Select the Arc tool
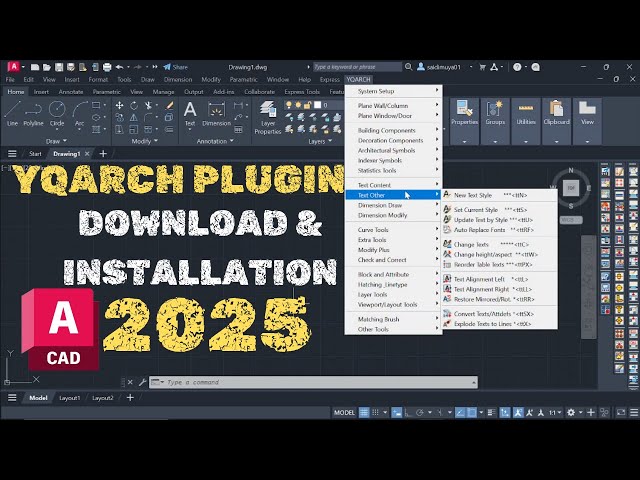The image size is (640, 480). (x=80, y=114)
